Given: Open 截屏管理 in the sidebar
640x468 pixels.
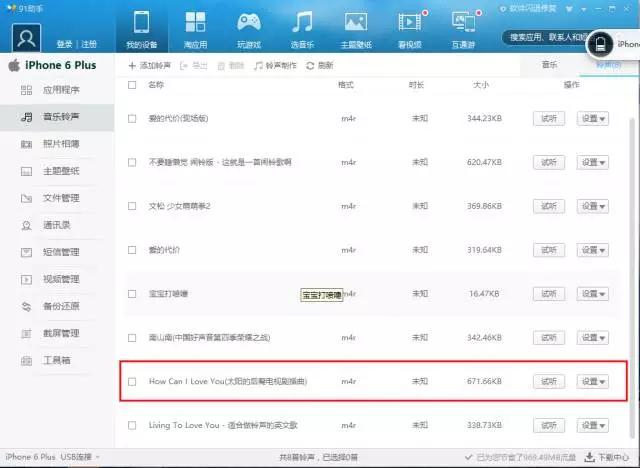Looking at the screenshot, I should click(x=57, y=333).
